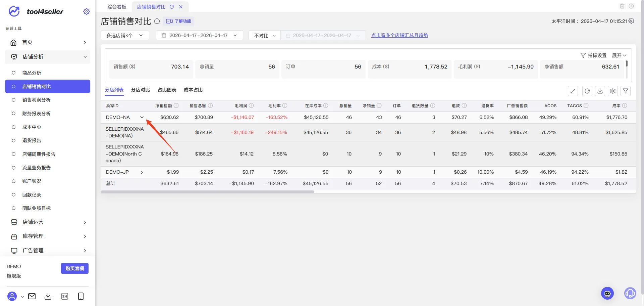This screenshot has height=306, width=644.
Task: Click the 卖家ID column header
Action: click(112, 105)
